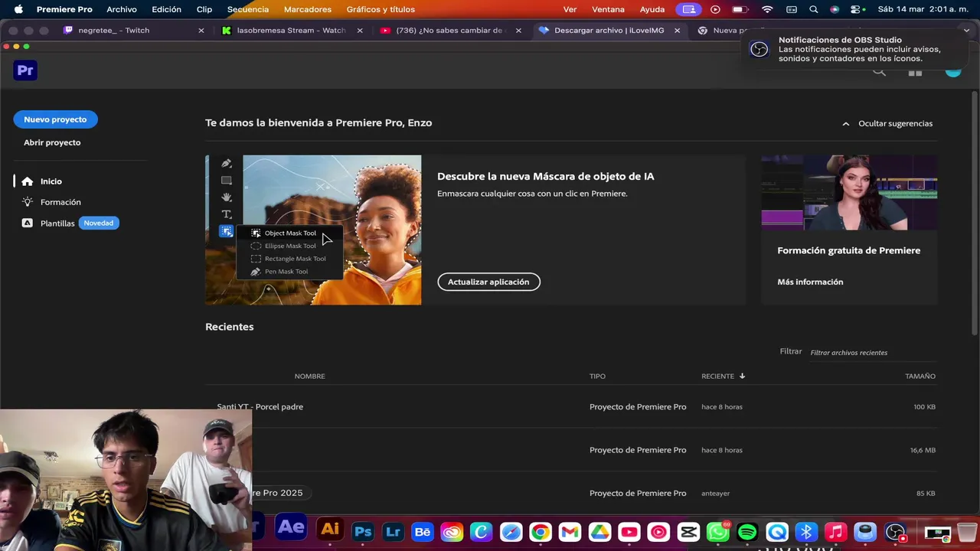The height and width of the screenshot is (551, 980).
Task: Click the 16,6 MB project row
Action: [x=572, y=450]
